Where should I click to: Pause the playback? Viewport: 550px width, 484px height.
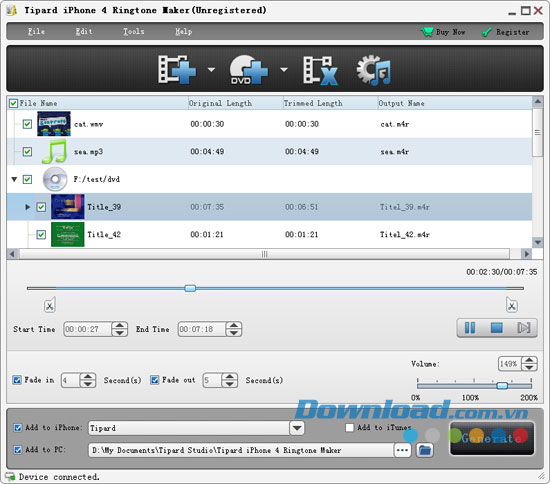(470, 328)
